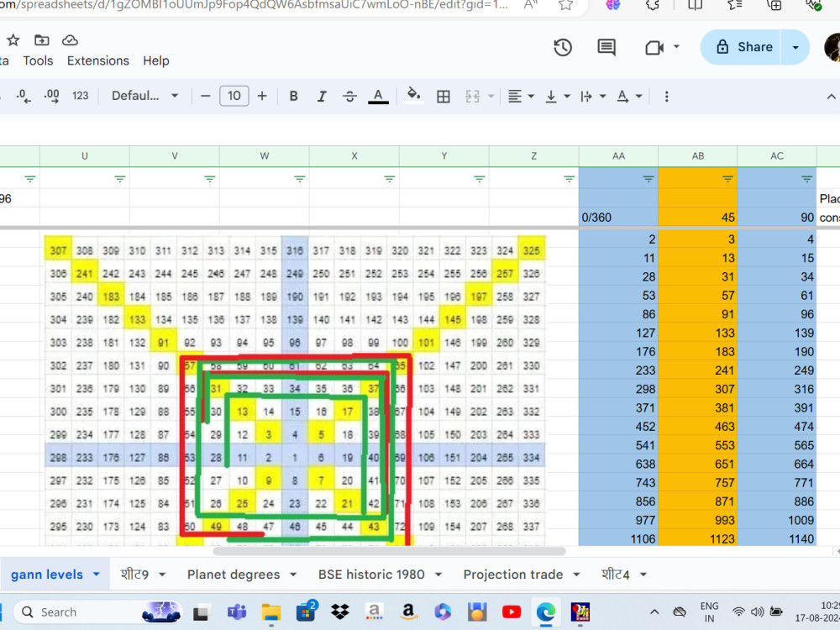This screenshot has height=630, width=840.
Task: Move the spreadsheet to a folder
Action: [42, 40]
